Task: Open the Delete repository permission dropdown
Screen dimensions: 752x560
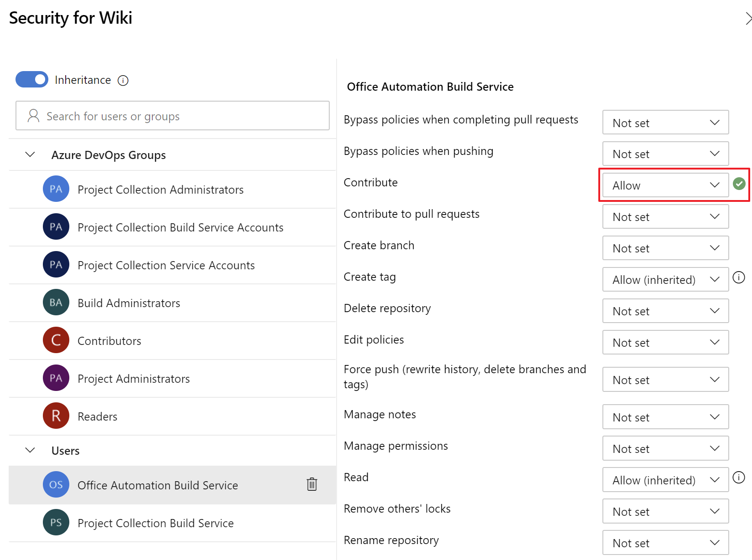Action: pyautogui.click(x=665, y=311)
